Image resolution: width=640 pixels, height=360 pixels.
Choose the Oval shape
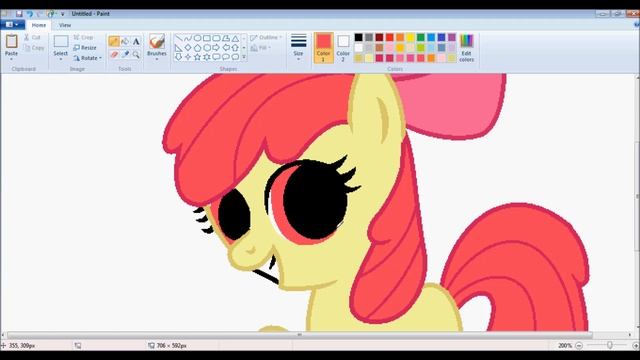click(197, 38)
